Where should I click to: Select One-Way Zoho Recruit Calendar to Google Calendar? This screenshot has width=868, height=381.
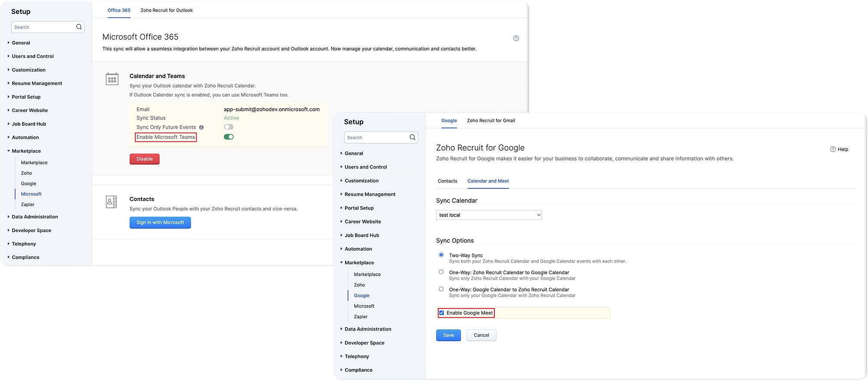point(441,272)
